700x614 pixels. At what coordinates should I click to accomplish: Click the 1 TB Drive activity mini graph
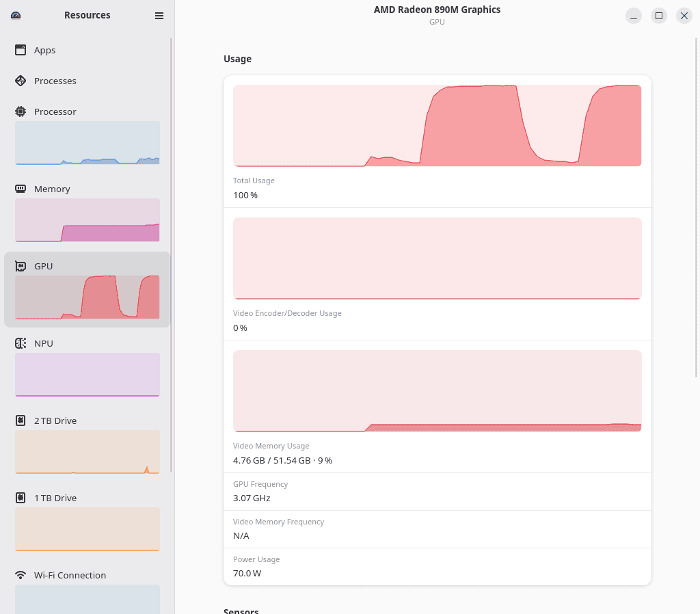(x=87, y=529)
